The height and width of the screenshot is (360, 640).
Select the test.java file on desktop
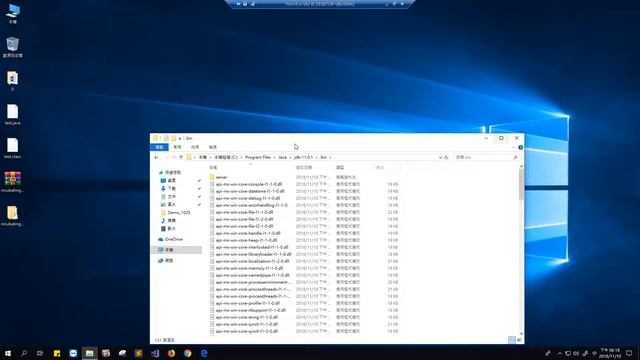pos(13,114)
